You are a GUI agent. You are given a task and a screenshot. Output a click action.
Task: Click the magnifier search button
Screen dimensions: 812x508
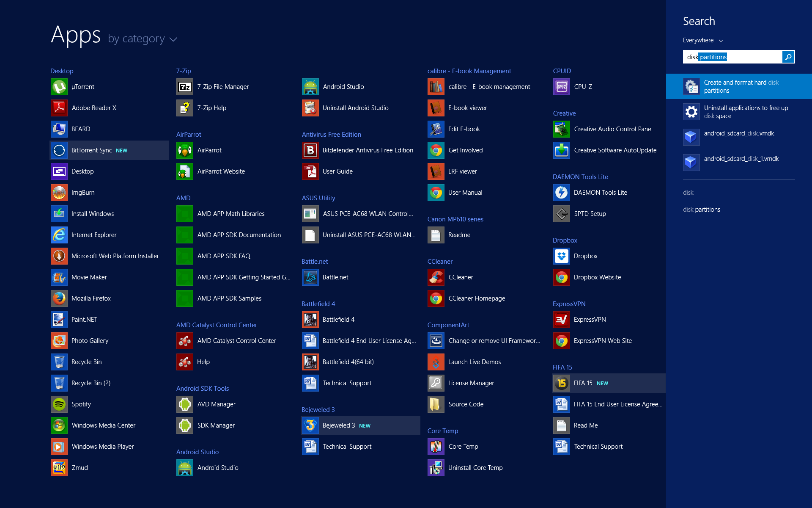click(x=788, y=57)
